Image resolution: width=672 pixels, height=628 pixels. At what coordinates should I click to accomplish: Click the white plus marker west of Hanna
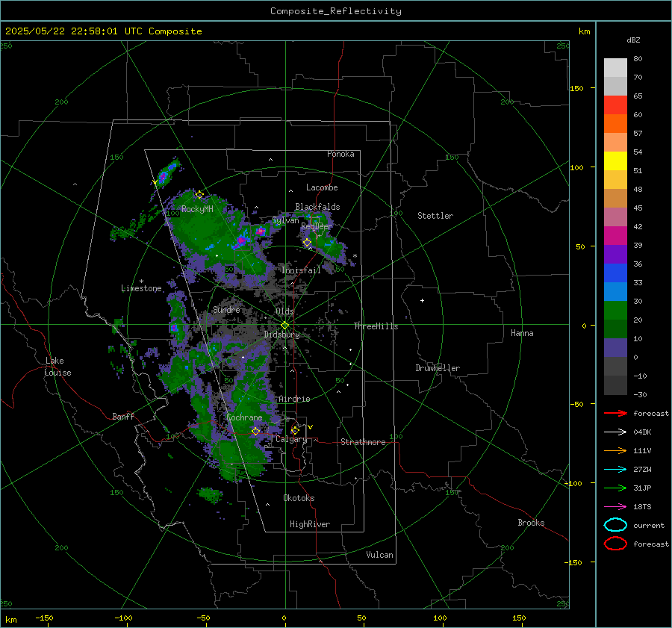point(422,300)
